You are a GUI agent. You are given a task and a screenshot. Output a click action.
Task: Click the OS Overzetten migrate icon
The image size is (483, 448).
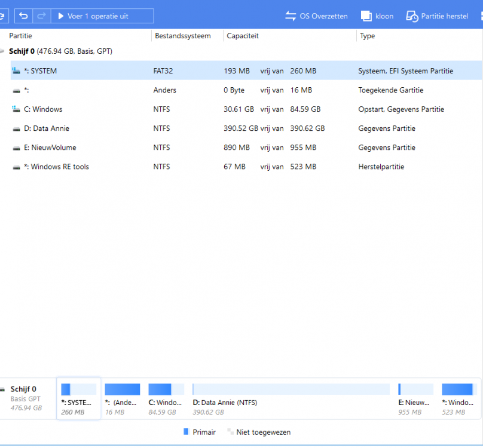tap(291, 16)
